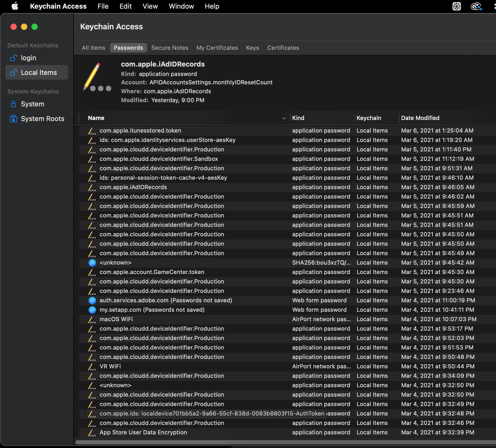Click the System Roots keychain icon
The height and width of the screenshot is (448, 496).
pyautogui.click(x=13, y=119)
